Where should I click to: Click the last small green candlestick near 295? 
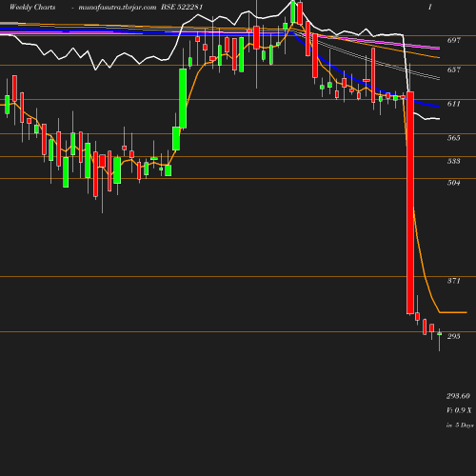439,334
